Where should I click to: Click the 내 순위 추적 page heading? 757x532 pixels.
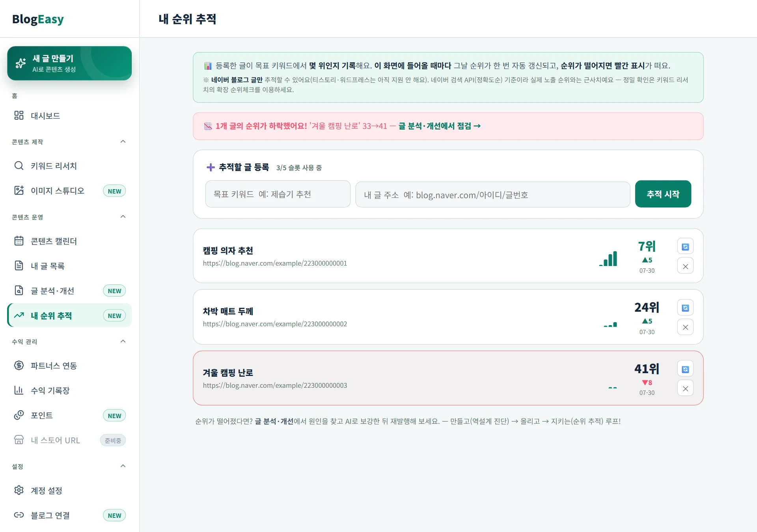click(187, 19)
